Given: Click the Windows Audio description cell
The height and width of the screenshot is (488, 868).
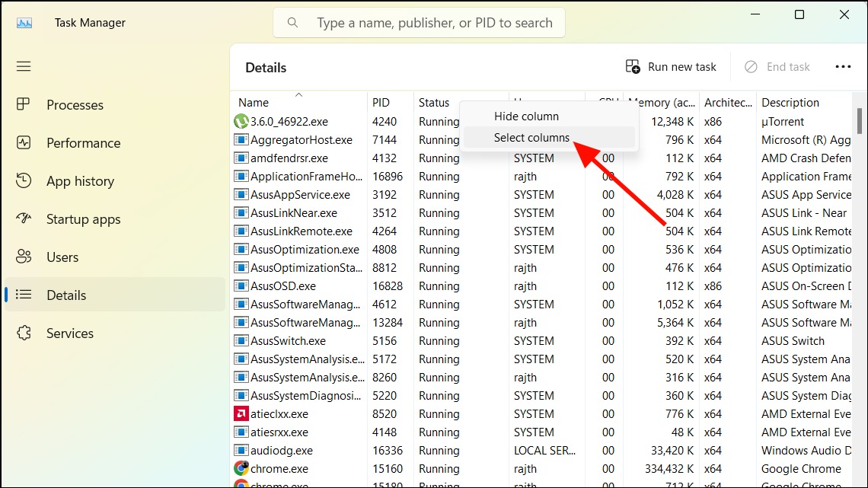Looking at the screenshot, I should (806, 451).
